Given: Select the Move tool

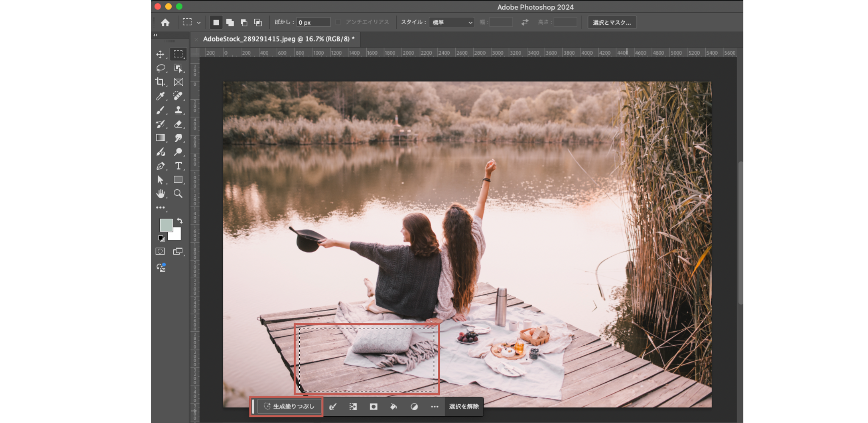Looking at the screenshot, I should 160,54.
